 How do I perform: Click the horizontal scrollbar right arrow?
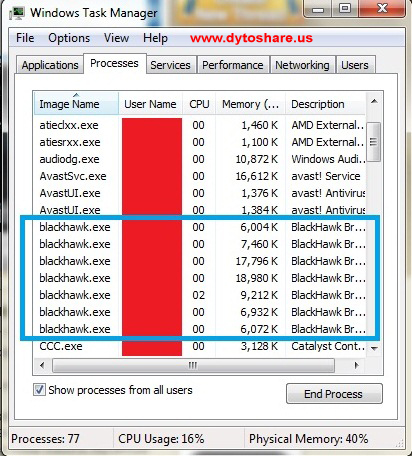[357, 365]
